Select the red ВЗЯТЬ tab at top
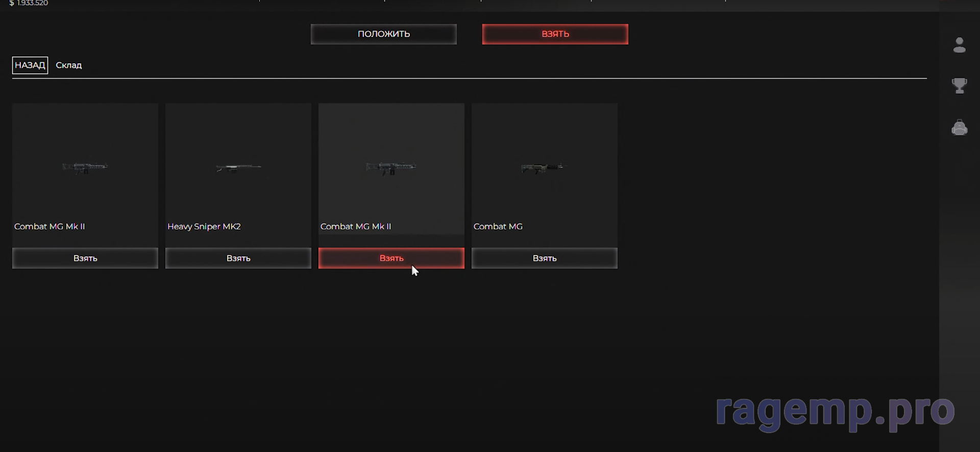Image resolution: width=980 pixels, height=452 pixels. pos(555,34)
